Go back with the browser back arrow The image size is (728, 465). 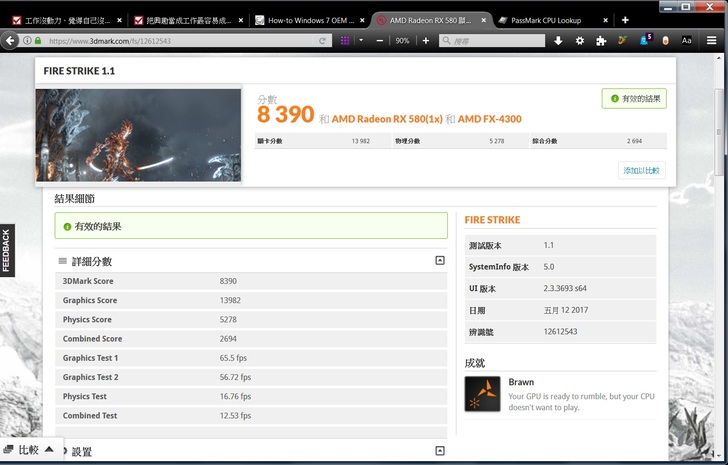coord(10,41)
